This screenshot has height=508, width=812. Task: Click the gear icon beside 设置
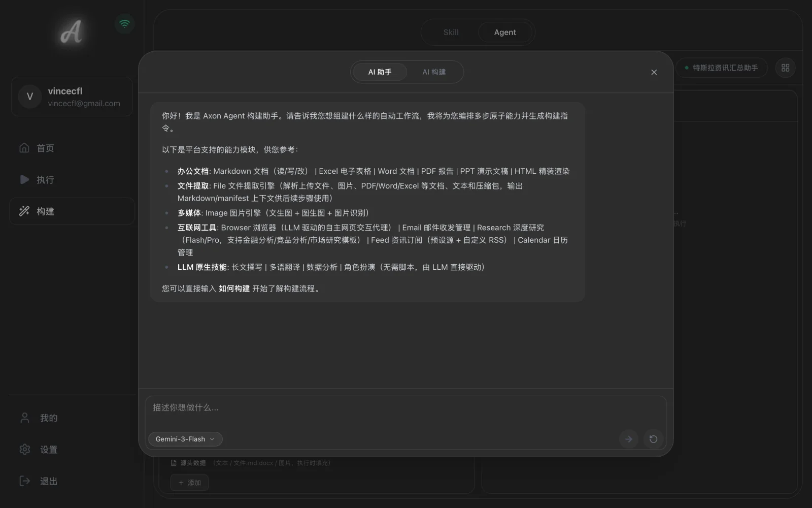point(24,449)
